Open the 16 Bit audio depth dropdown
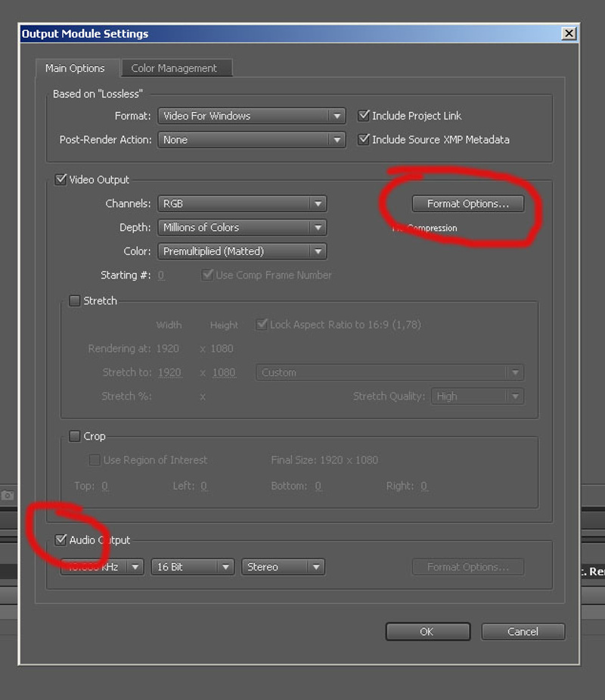605x700 pixels. 192,567
